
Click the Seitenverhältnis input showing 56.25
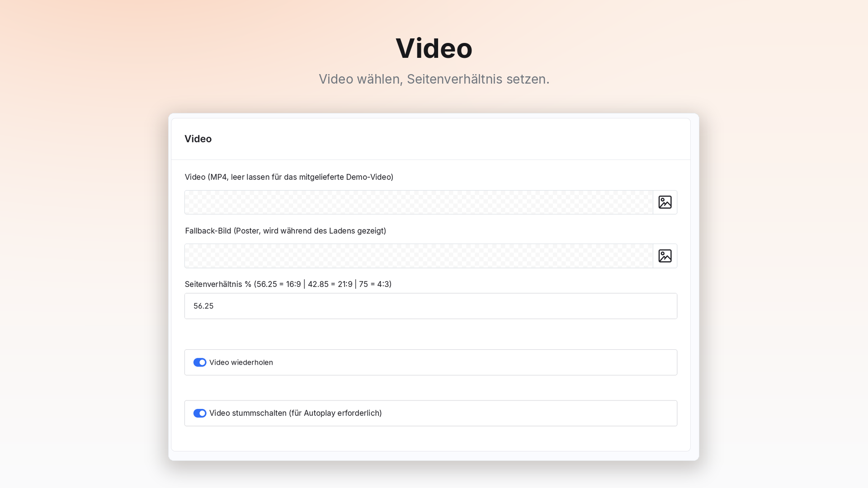pyautogui.click(x=431, y=306)
